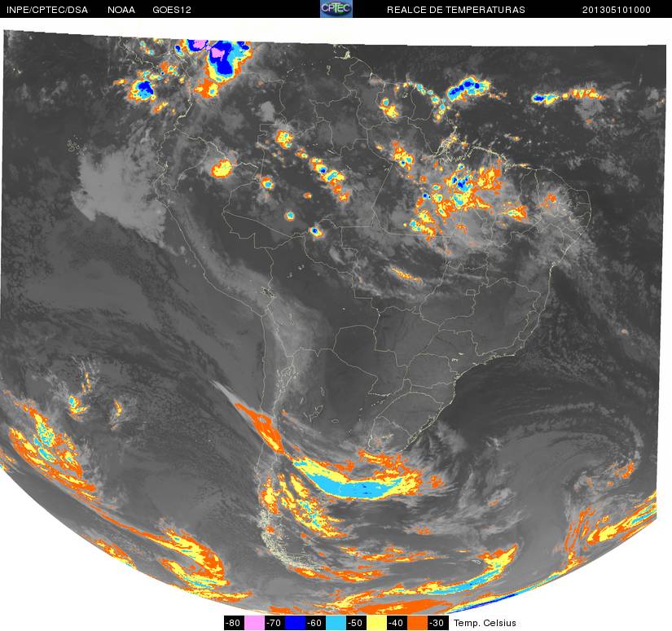Click the light blue legend swatch
Image resolution: width=672 pixels, height=631 pixels.
click(336, 623)
